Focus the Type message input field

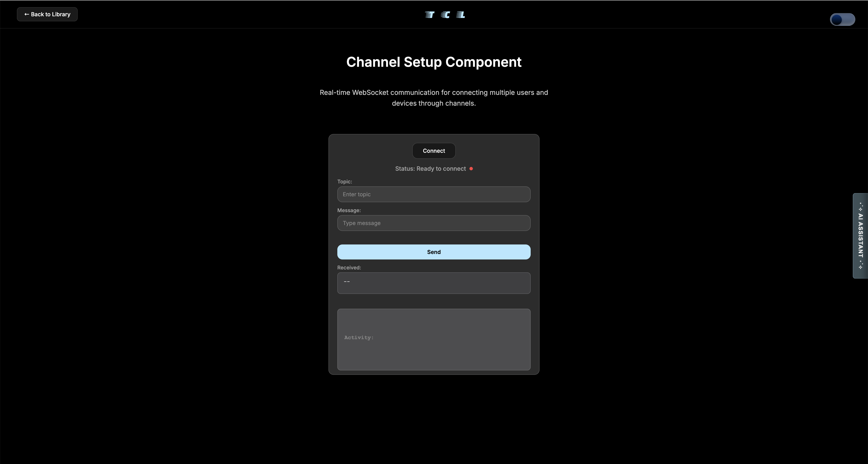434,223
